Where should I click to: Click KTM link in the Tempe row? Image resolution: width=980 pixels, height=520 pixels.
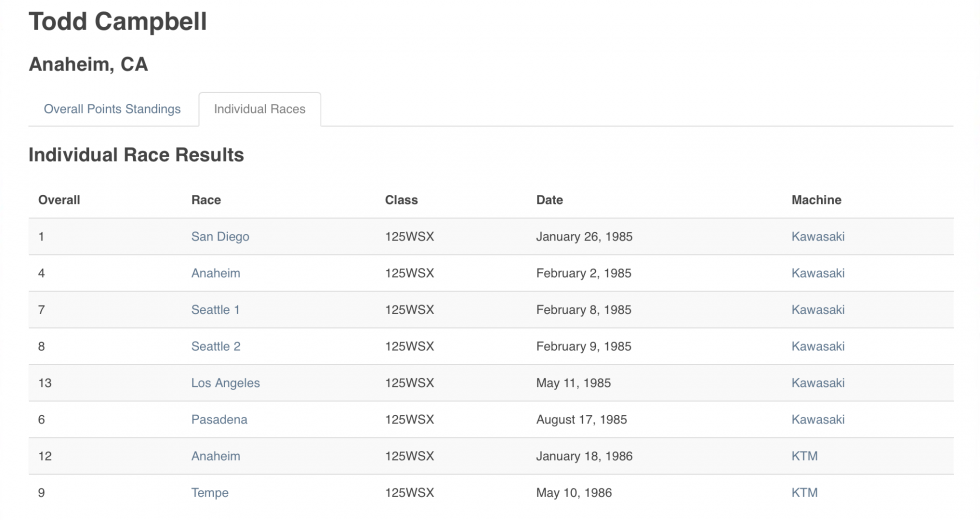click(804, 493)
